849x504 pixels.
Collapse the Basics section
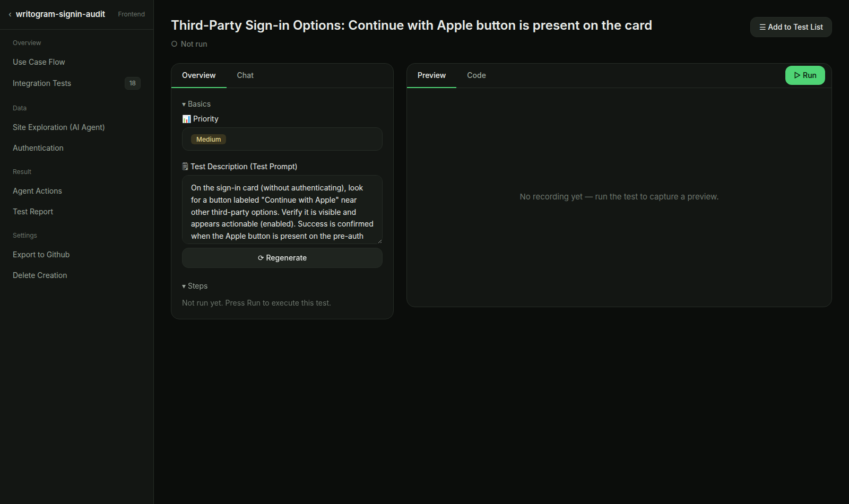(x=196, y=104)
